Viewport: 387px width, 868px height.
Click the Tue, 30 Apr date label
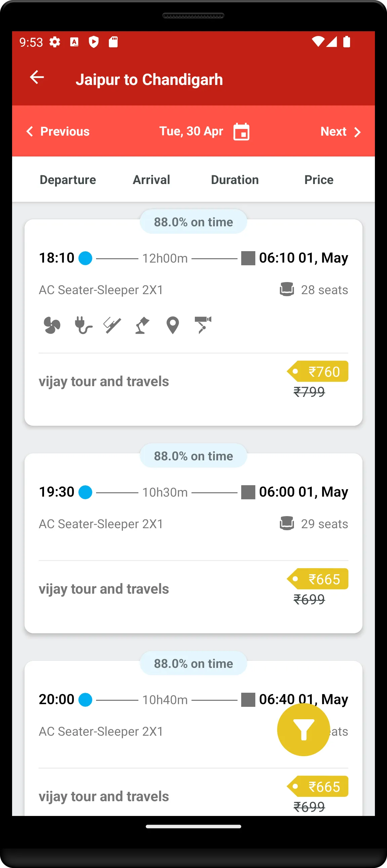tap(191, 131)
